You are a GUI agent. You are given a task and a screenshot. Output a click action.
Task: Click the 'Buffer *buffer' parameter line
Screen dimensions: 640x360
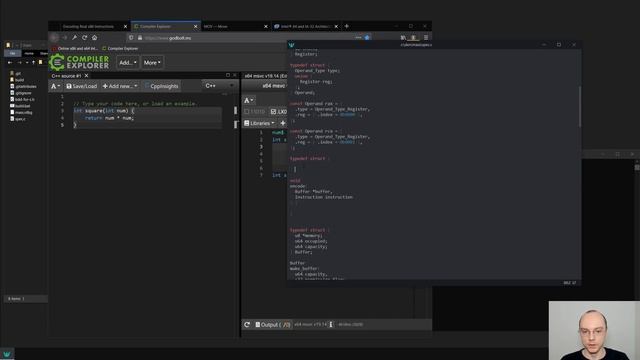click(x=313, y=191)
